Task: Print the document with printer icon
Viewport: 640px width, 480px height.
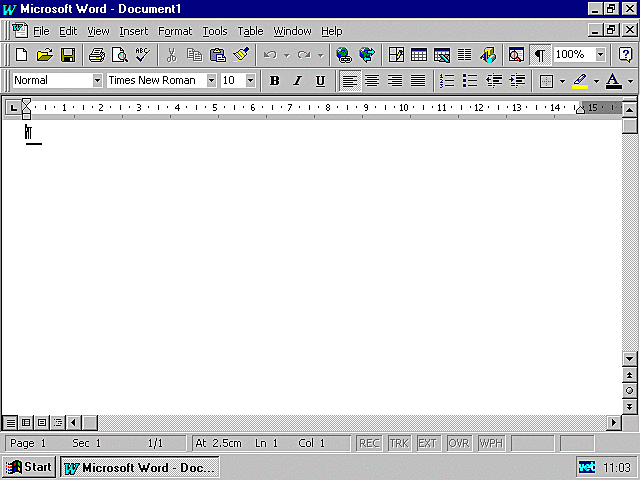Action: click(97, 55)
